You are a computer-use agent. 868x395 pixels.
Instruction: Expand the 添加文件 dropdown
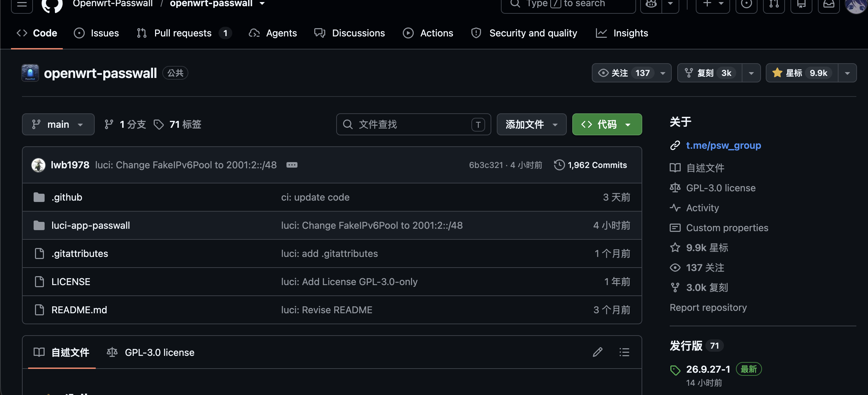pyautogui.click(x=531, y=124)
